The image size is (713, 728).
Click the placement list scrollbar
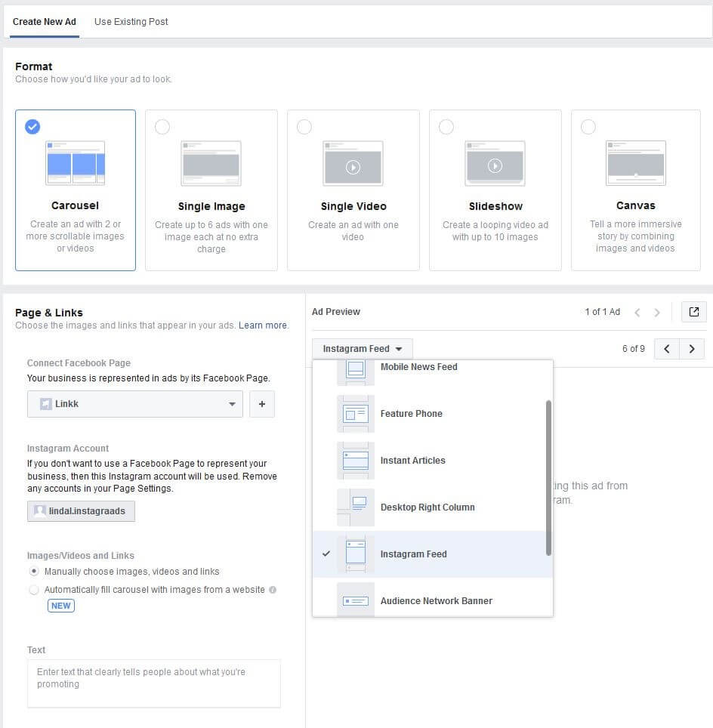coord(548,478)
